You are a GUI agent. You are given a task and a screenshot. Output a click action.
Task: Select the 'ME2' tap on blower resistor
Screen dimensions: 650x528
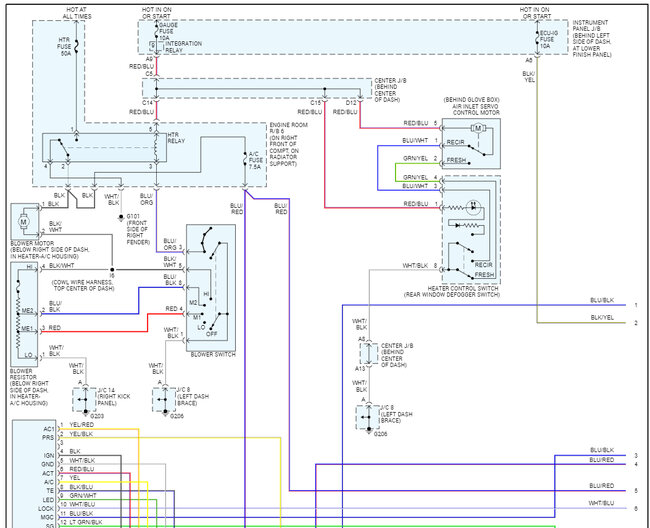pyautogui.click(x=27, y=310)
